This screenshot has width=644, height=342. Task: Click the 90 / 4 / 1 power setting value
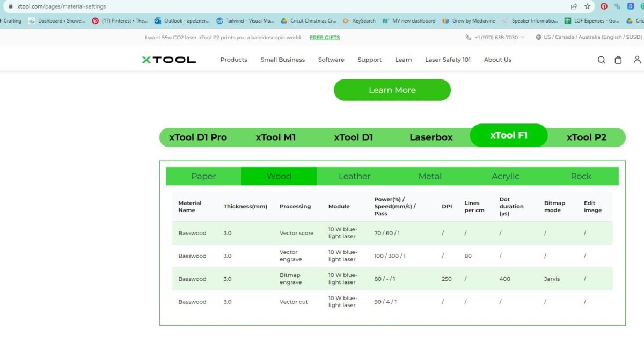pos(385,302)
